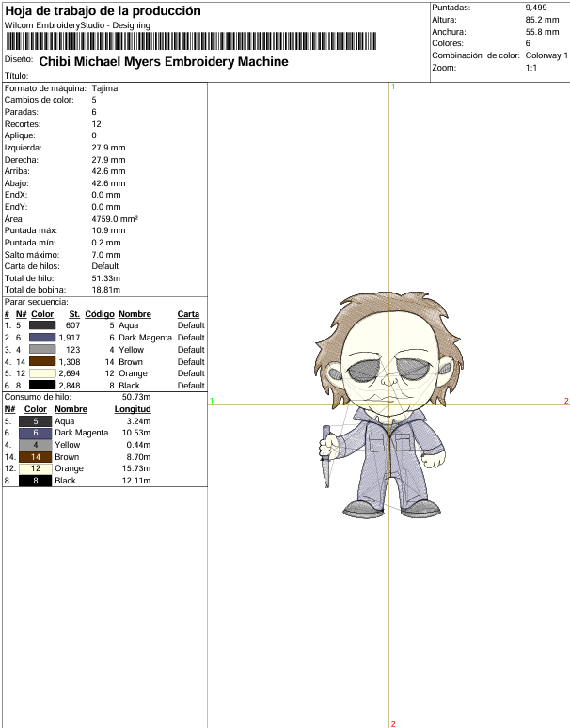Click the 'Longitud' column header
Viewport: 570px width, 728px height.
[133, 409]
